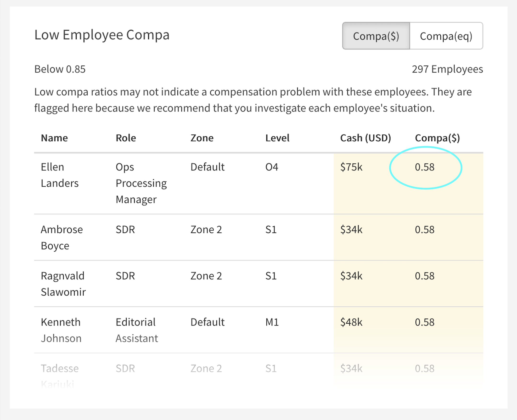The width and height of the screenshot is (517, 420).
Task: Click the $48k cash cell
Action: click(x=351, y=322)
